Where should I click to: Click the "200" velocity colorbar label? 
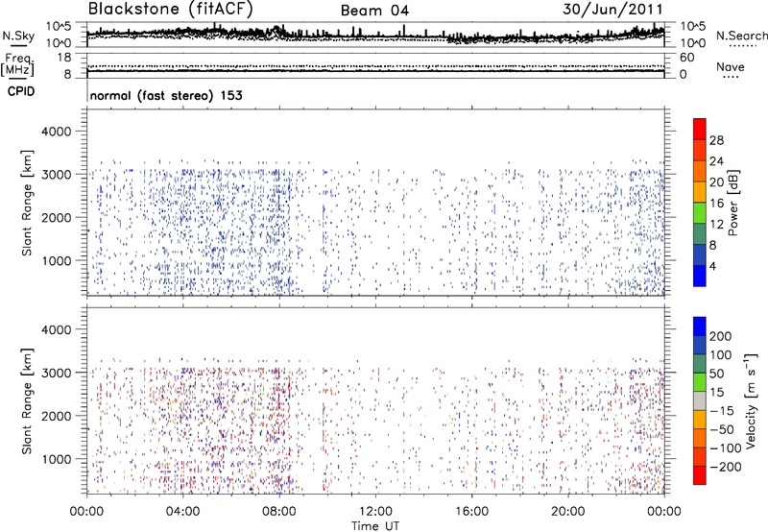(x=720, y=336)
